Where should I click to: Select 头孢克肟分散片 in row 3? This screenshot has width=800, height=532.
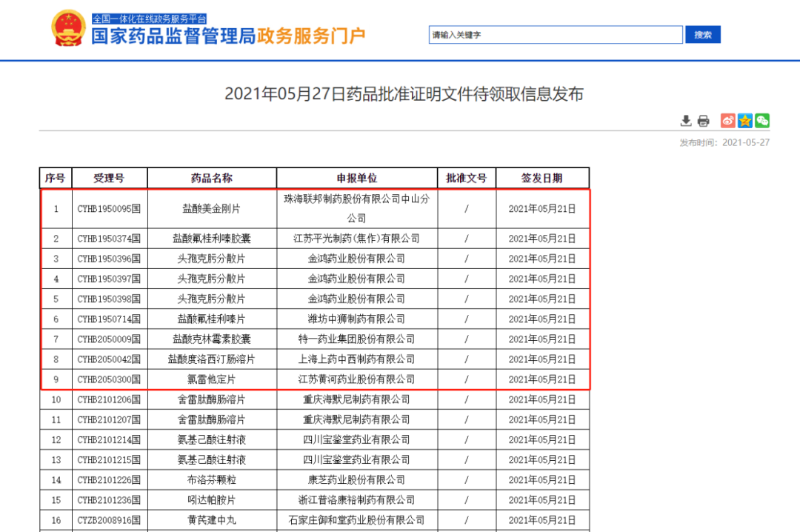(211, 259)
